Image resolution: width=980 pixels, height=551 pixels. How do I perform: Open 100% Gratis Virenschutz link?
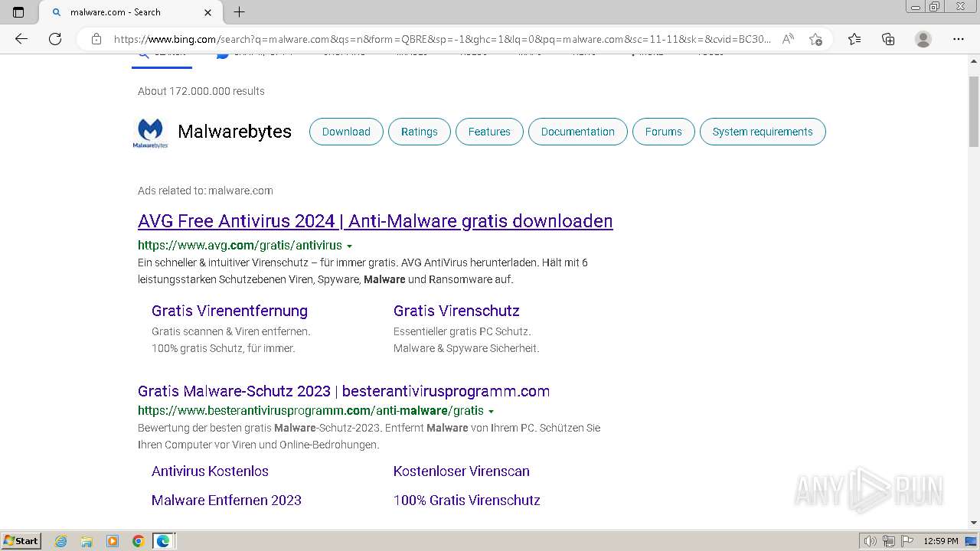pyautogui.click(x=467, y=500)
